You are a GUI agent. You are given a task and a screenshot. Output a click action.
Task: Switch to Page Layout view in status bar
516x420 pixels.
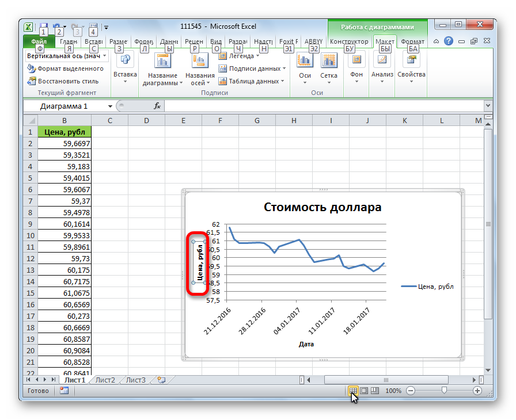point(364,391)
